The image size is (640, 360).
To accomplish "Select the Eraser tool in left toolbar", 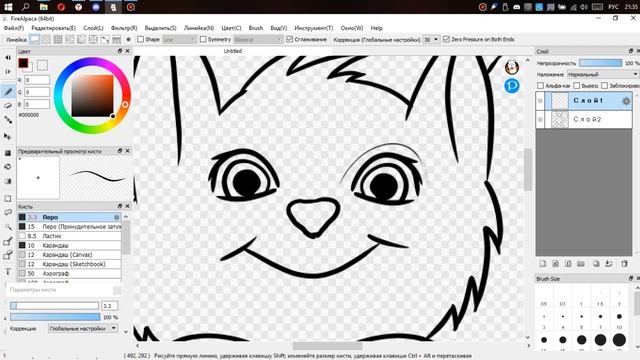I will click(x=8, y=106).
